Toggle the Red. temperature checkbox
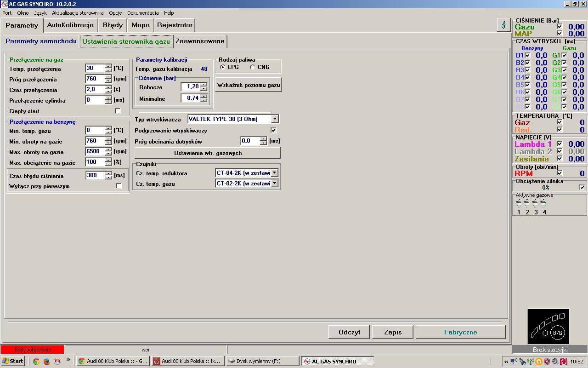The width and height of the screenshot is (588, 368). click(x=559, y=129)
